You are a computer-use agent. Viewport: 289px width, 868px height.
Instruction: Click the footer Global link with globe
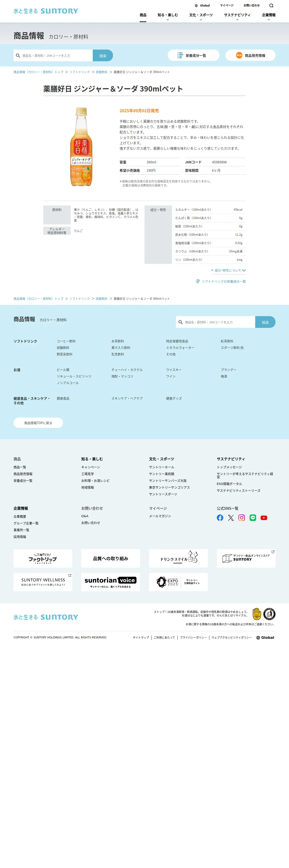pos(265,637)
